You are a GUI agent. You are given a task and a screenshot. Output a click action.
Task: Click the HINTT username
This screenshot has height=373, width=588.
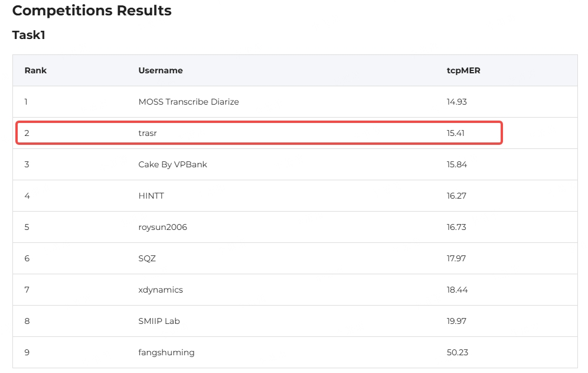[151, 196]
